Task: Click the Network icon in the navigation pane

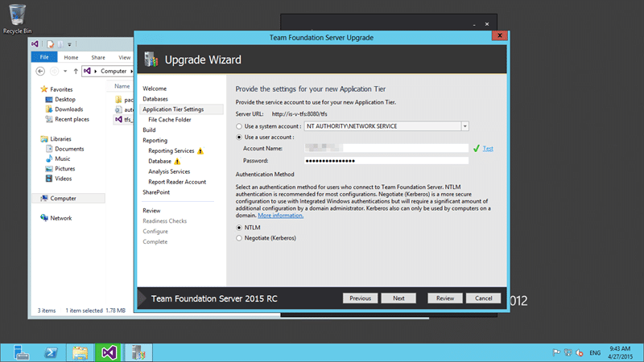Action: 44,217
